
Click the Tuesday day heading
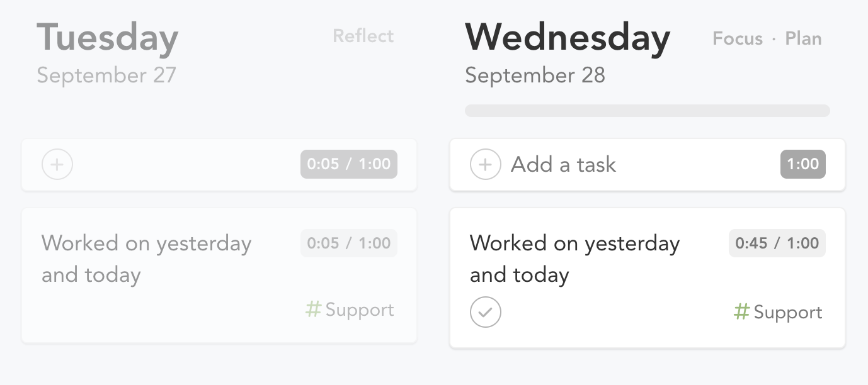(x=107, y=38)
